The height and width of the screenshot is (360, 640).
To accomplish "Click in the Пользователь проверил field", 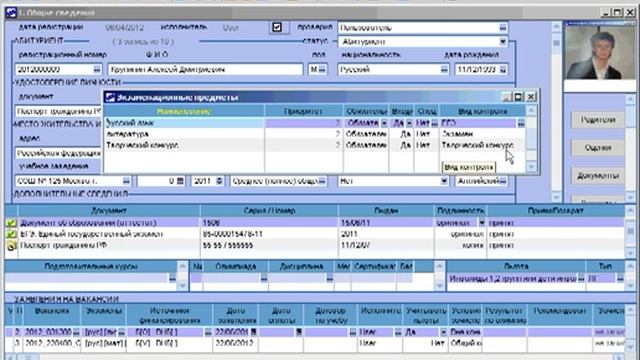I will pyautogui.click(x=418, y=28).
